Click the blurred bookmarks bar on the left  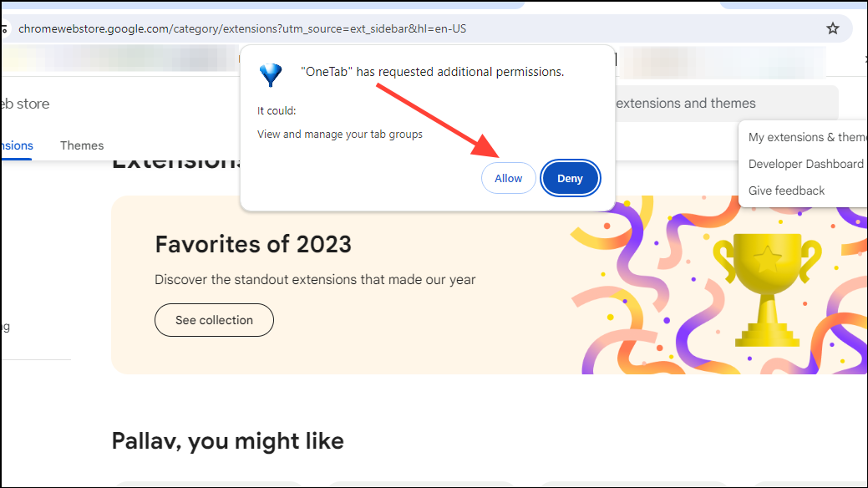pos(119,58)
